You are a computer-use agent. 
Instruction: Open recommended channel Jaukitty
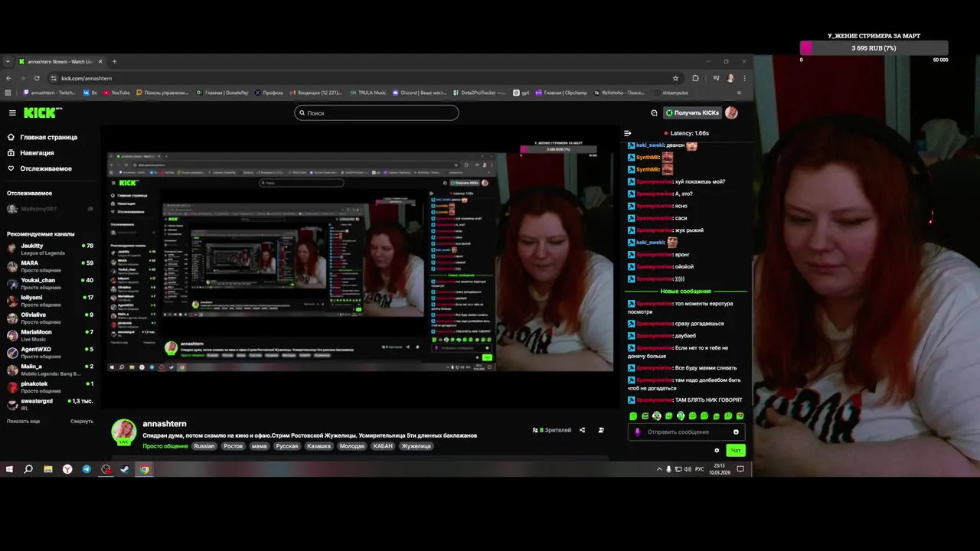50,249
